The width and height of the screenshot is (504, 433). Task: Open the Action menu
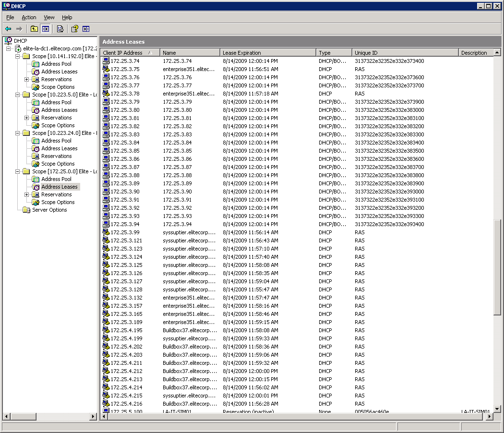(x=29, y=17)
